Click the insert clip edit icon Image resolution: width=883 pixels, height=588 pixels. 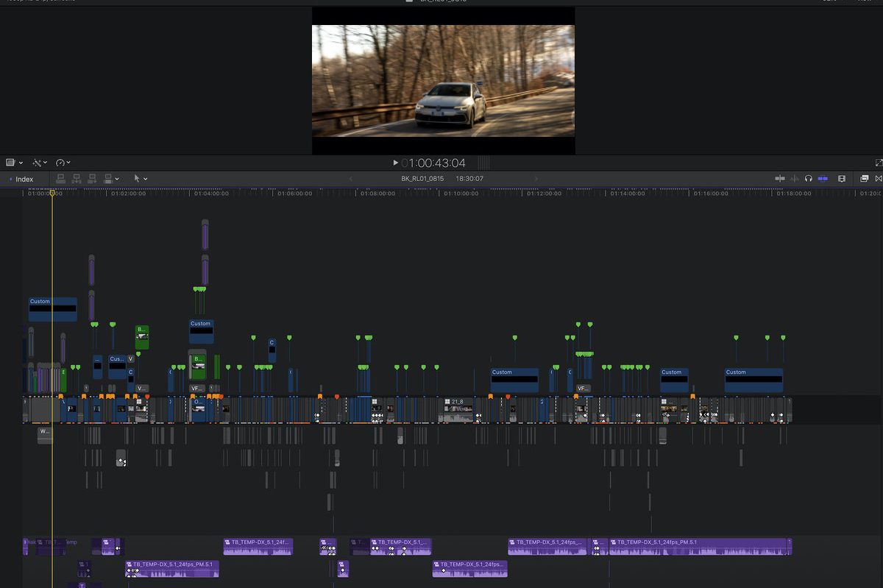[x=77, y=179]
